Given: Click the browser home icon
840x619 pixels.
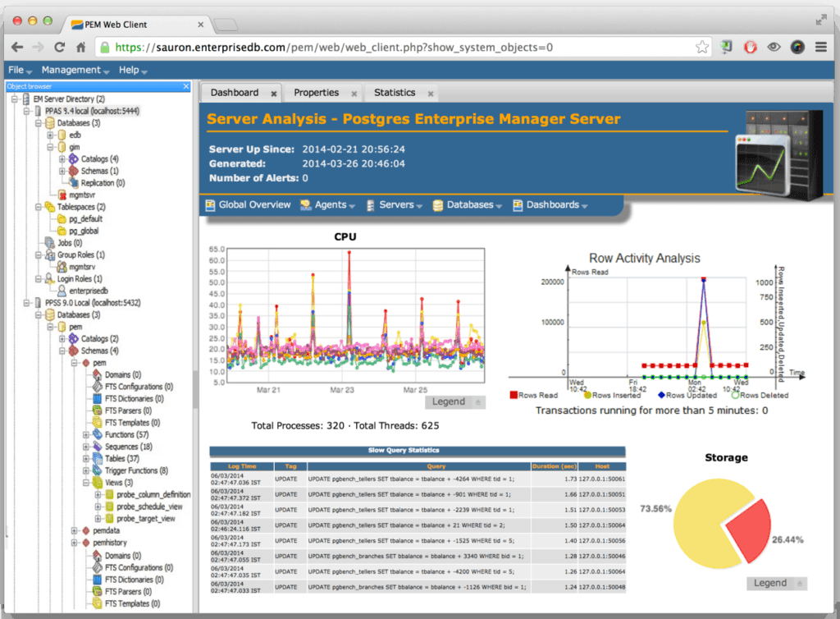Looking at the screenshot, I should pos(80,48).
